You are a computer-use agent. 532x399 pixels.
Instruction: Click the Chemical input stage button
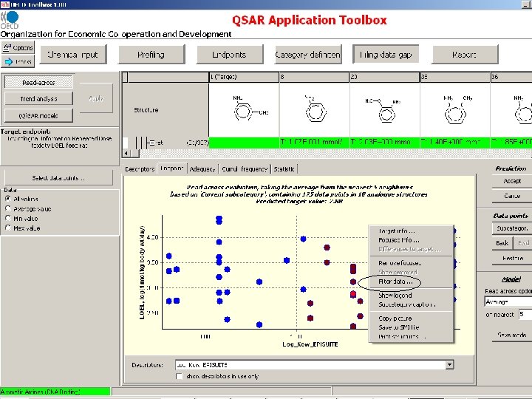coord(73,54)
